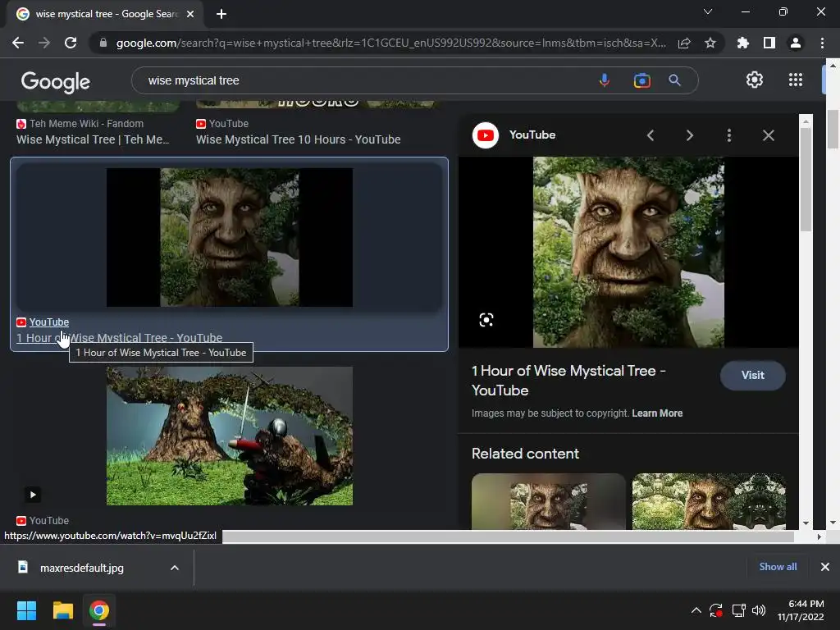Image resolution: width=840 pixels, height=630 pixels.
Task: Reload the current page
Action: coord(71,43)
